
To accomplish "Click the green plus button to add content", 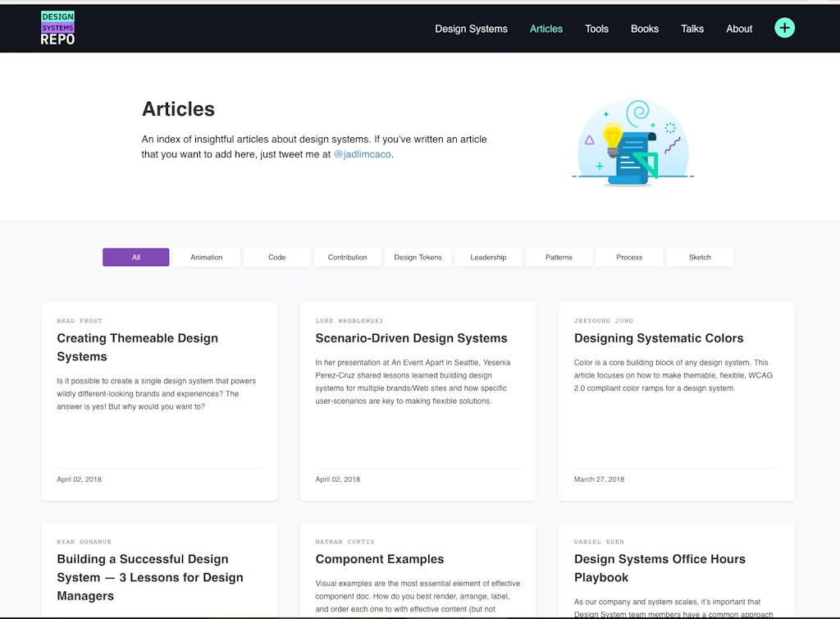I will pyautogui.click(x=784, y=27).
